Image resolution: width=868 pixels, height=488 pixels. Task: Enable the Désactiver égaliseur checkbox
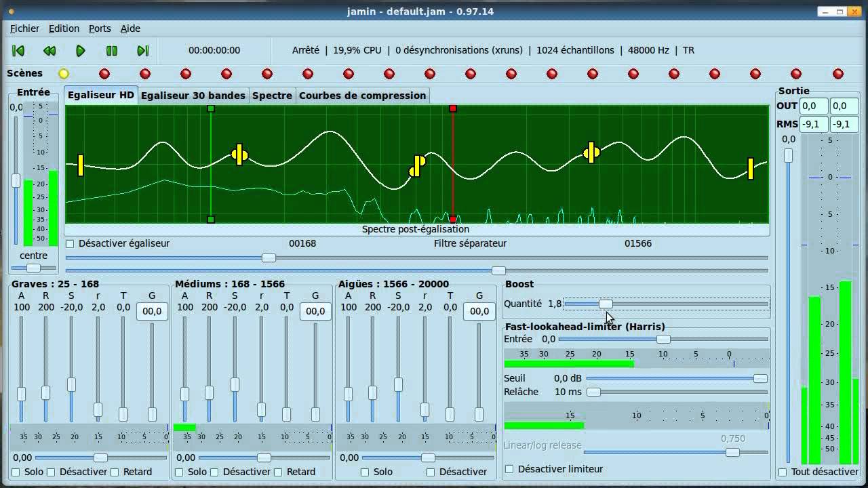70,244
